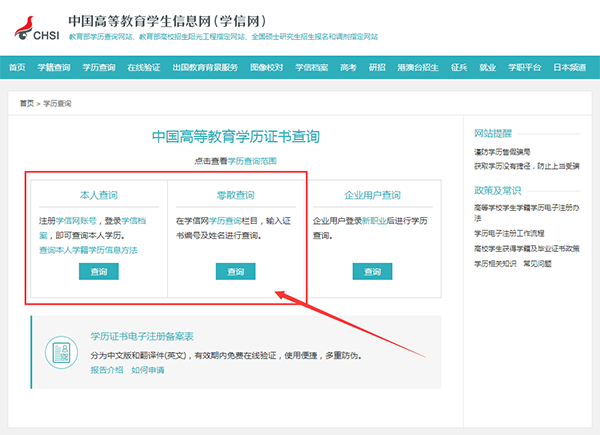Click 网站提醒 sidebar heading
This screenshot has width=600, height=435.
pos(493,134)
